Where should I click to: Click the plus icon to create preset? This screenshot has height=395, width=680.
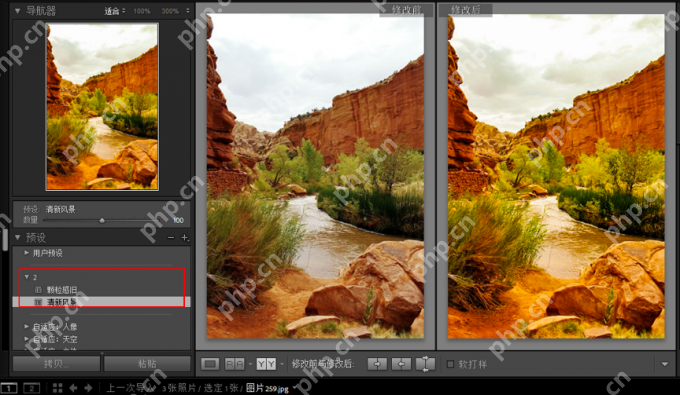pos(185,238)
